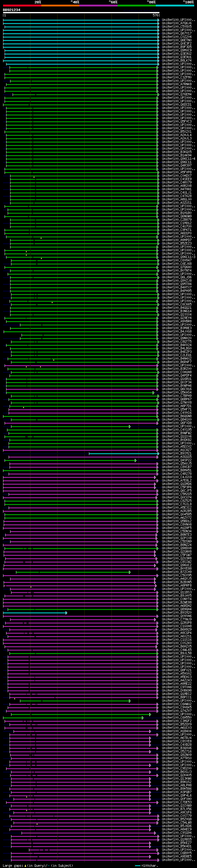The image size is (197, 868).
Task: Select the UniRef100_B5K4D1 label
Action: [x=177, y=846]
